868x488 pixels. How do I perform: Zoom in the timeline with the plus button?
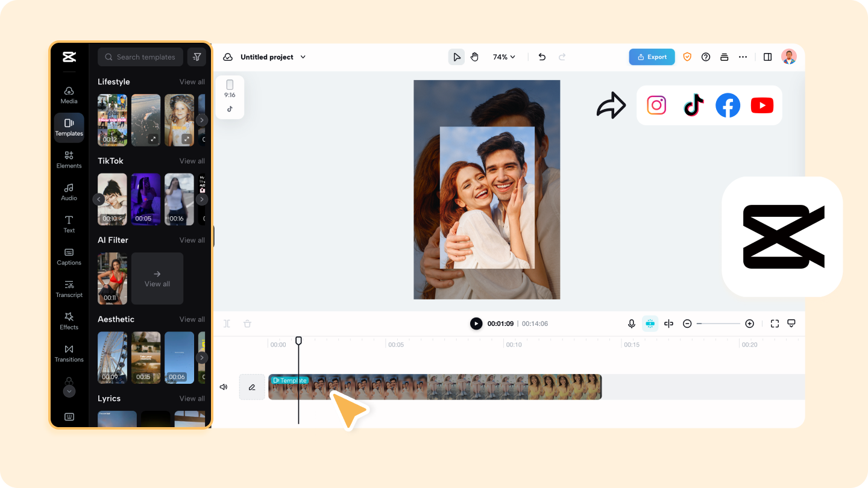pos(750,324)
